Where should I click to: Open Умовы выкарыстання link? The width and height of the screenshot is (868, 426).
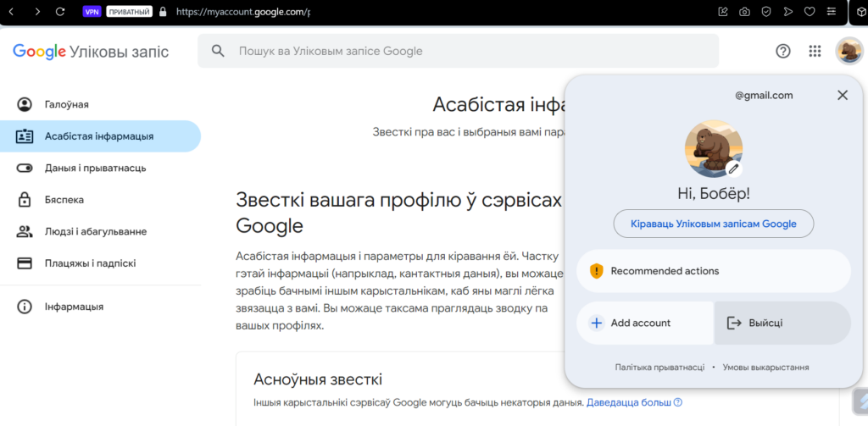[x=766, y=368]
